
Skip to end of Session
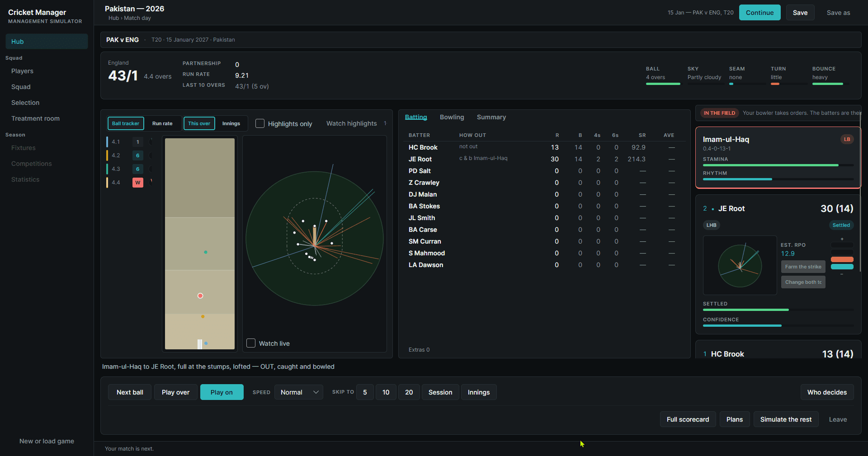click(440, 392)
